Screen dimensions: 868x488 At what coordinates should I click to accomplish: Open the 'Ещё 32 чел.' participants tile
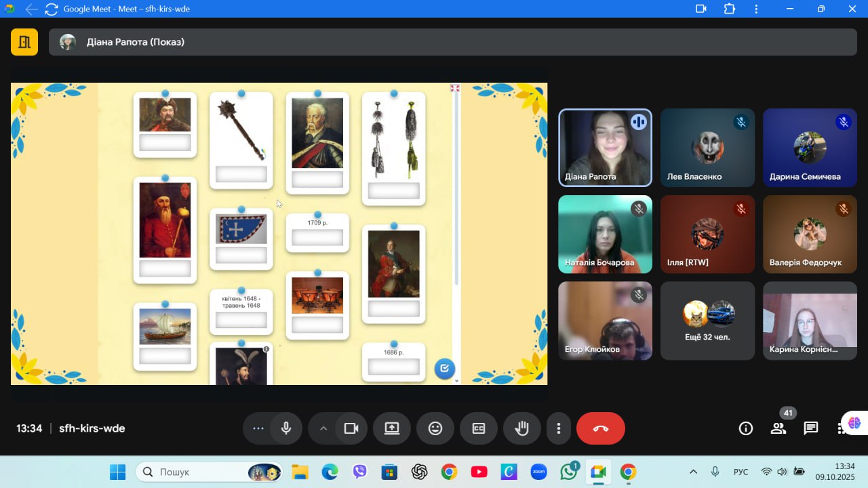(x=707, y=321)
